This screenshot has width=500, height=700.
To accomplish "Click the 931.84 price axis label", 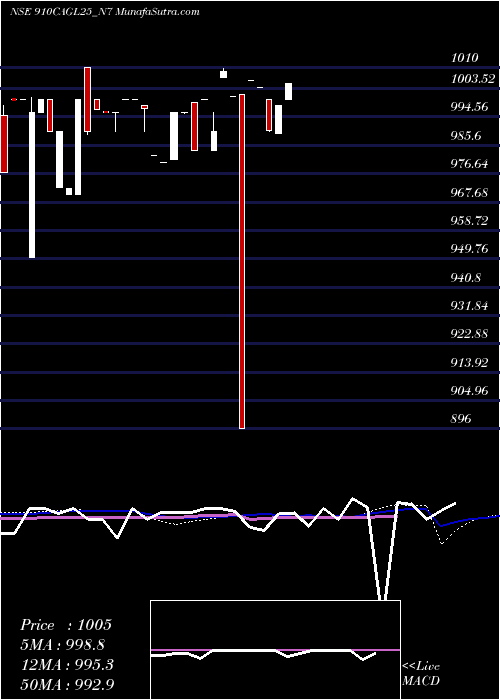I will coord(469,306).
